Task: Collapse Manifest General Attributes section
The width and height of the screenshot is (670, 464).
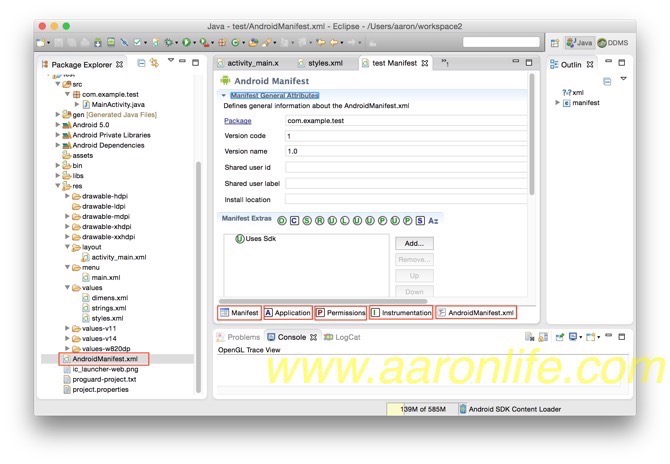Action: pos(223,95)
